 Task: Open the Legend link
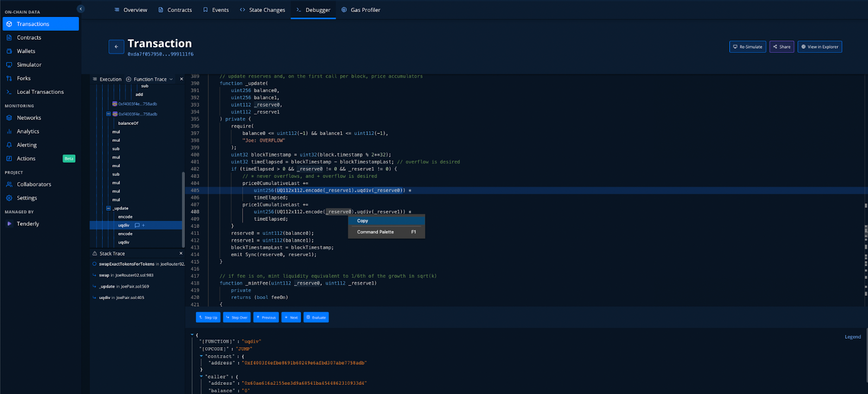coord(852,337)
